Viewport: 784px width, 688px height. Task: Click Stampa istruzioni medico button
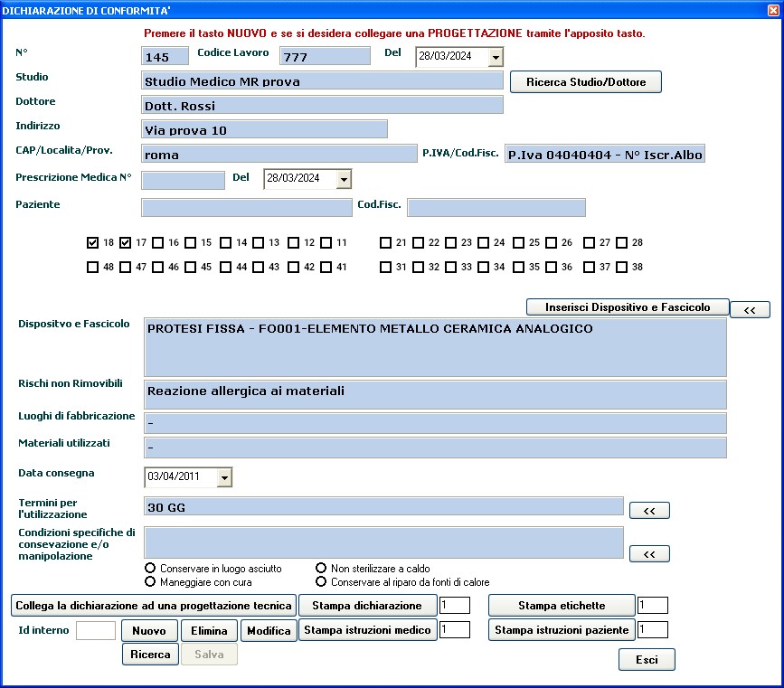pos(367,630)
